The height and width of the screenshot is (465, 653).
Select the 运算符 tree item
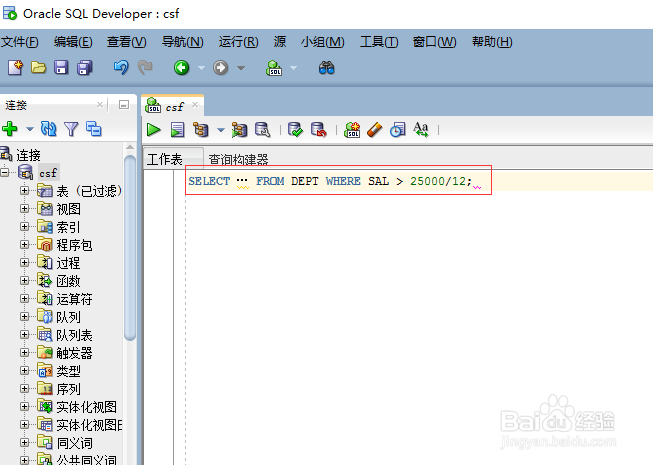pyautogui.click(x=74, y=299)
